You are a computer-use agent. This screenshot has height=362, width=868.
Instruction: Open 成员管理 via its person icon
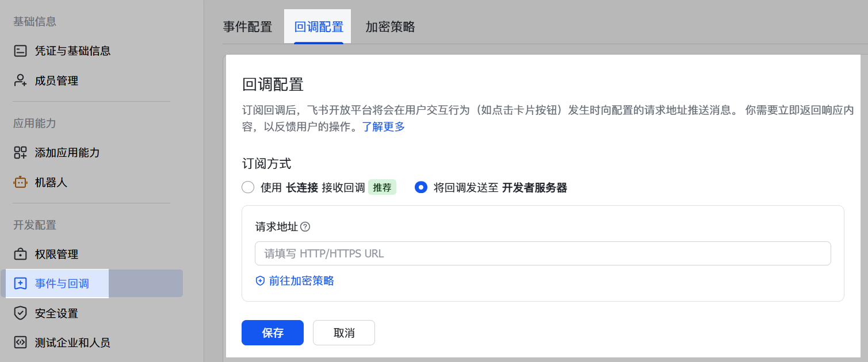20,81
